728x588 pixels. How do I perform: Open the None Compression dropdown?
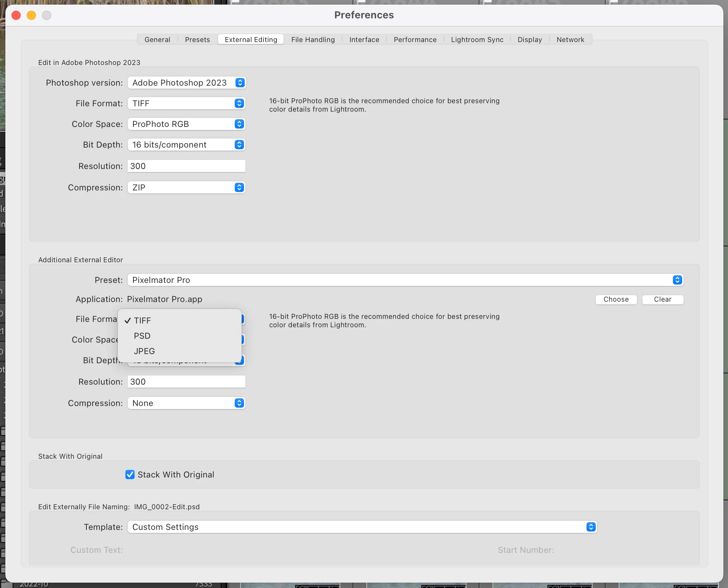[x=187, y=403]
